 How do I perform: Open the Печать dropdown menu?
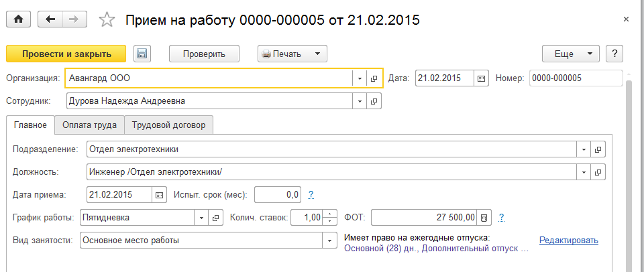pyautogui.click(x=292, y=54)
